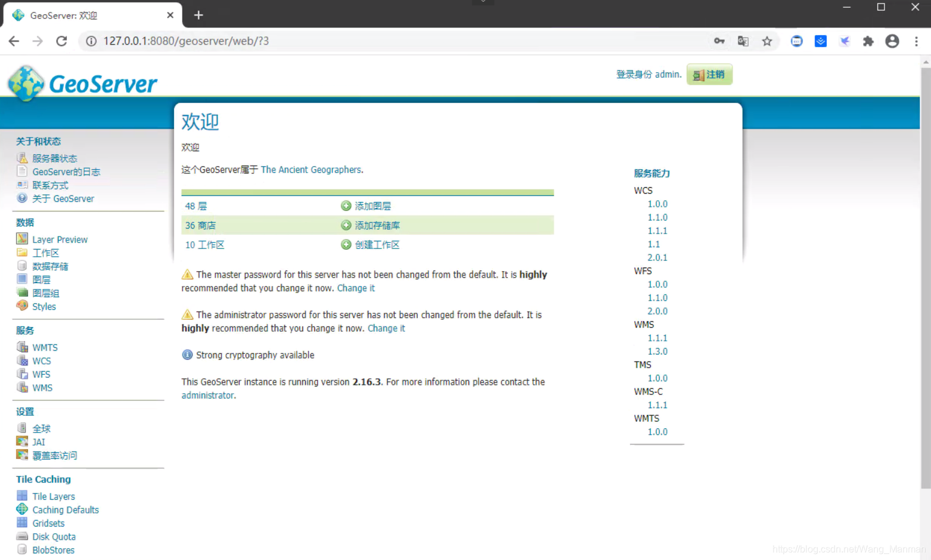Image resolution: width=931 pixels, height=560 pixels.
Task: Select the GeoServer: 欢迎 tab
Action: click(x=92, y=15)
